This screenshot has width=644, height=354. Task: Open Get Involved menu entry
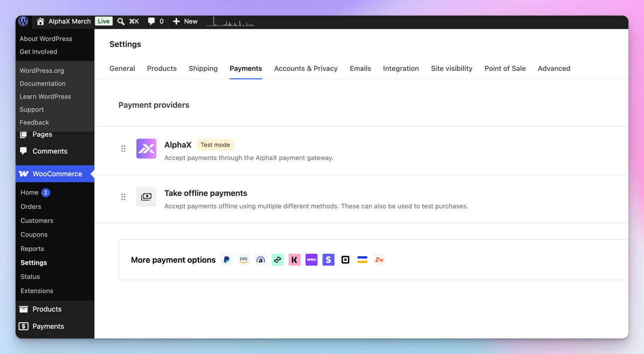(x=38, y=51)
